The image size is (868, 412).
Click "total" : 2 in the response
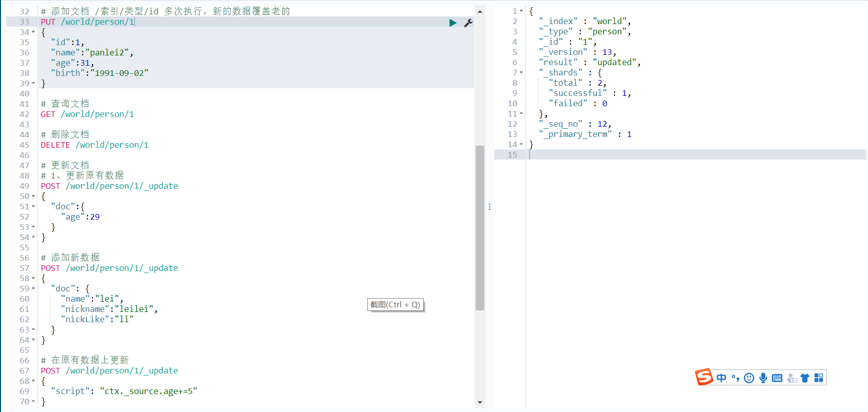coord(578,83)
